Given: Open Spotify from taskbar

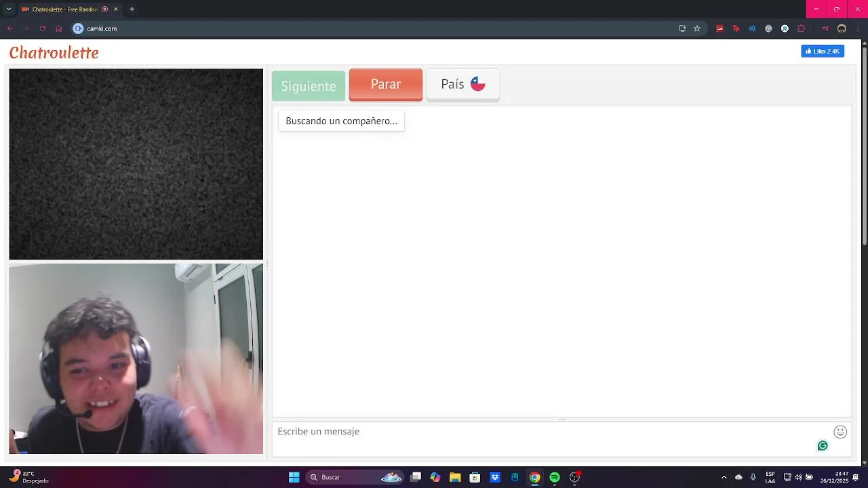Looking at the screenshot, I should coord(555,477).
